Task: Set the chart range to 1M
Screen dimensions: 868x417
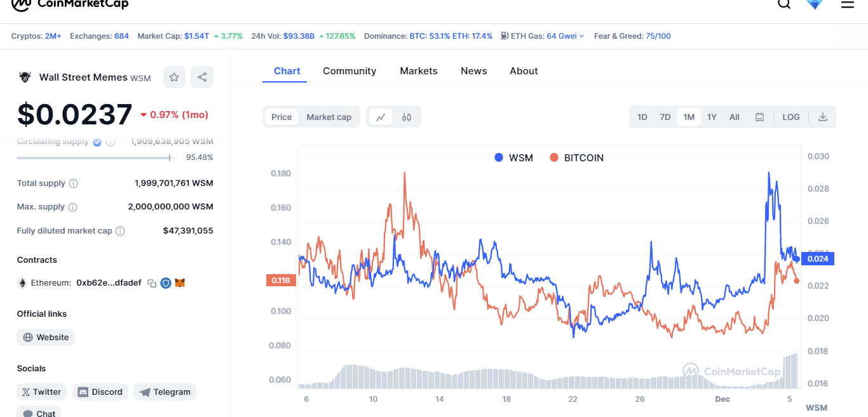Action: [689, 117]
